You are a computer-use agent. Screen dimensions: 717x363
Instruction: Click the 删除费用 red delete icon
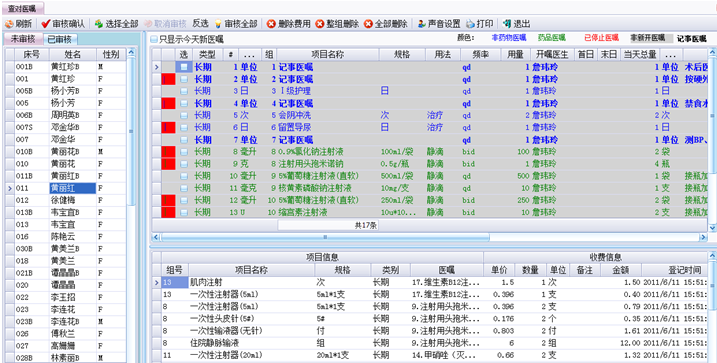click(x=271, y=24)
